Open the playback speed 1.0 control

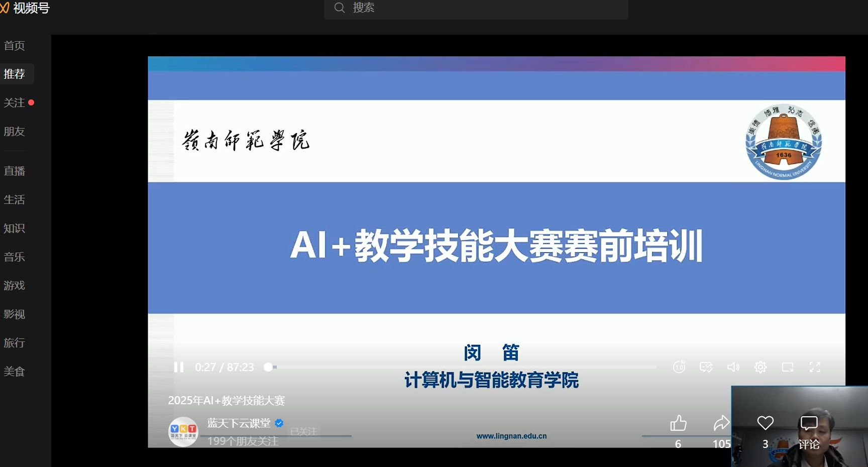(679, 367)
